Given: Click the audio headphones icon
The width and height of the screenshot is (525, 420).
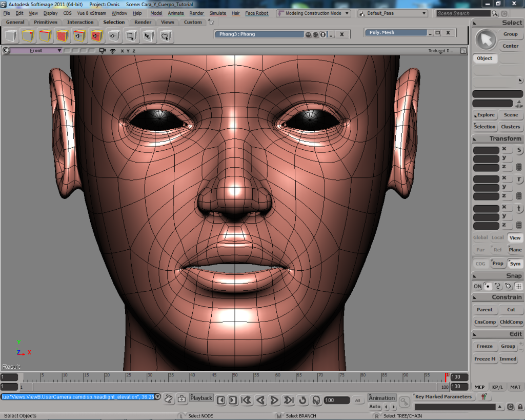Looking at the screenshot, I should (x=316, y=400).
